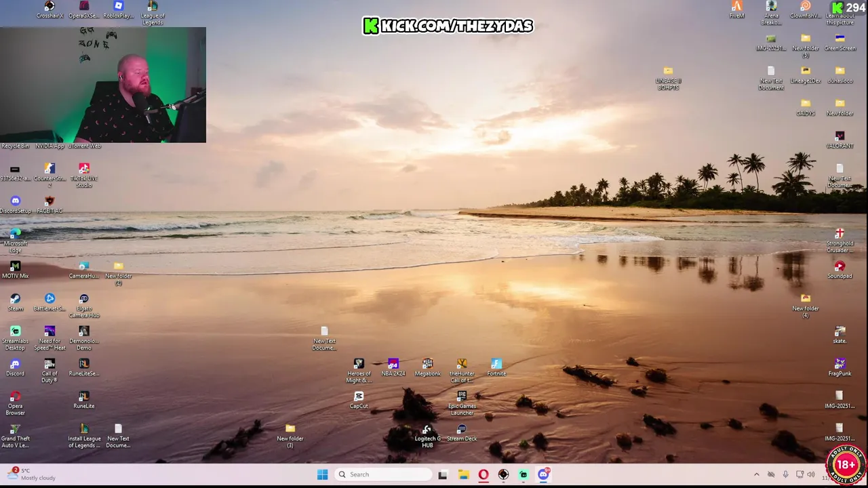Launch the Stream Deck shortcut
Viewport: 868px width, 488px height.
(462, 432)
